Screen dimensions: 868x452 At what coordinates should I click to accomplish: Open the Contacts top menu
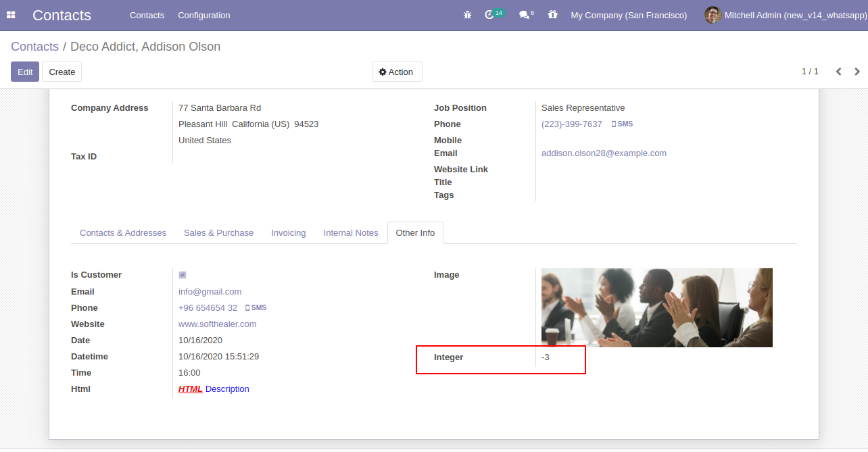click(147, 15)
